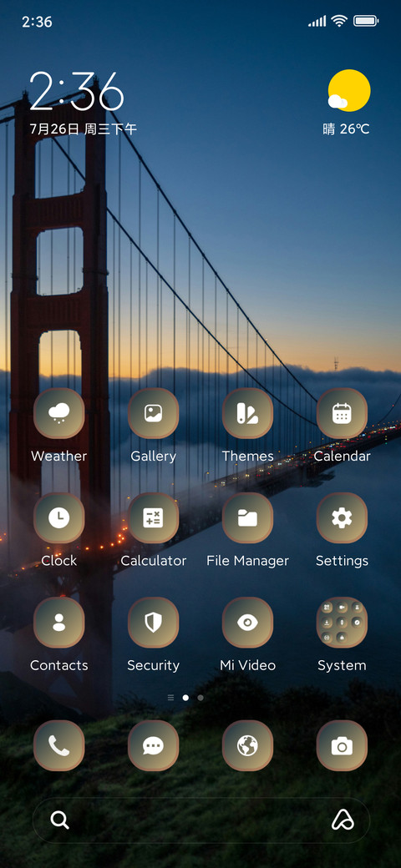
Task: Tap the sun weather widget icon
Action: [348, 91]
